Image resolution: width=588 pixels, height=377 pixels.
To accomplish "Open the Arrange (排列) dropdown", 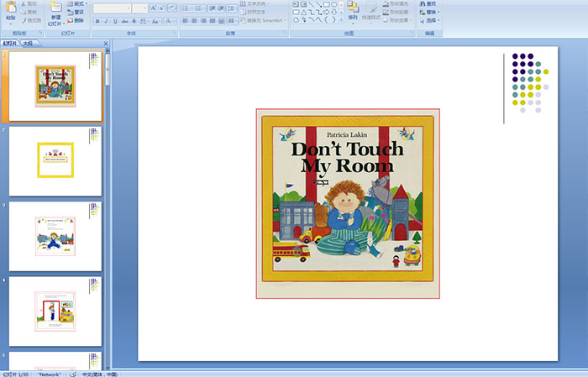I will coord(353,11).
